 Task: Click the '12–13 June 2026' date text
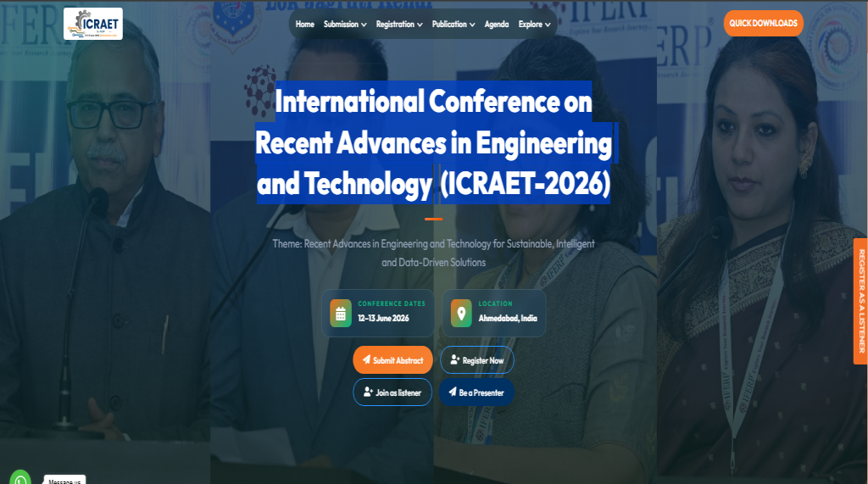click(383, 318)
